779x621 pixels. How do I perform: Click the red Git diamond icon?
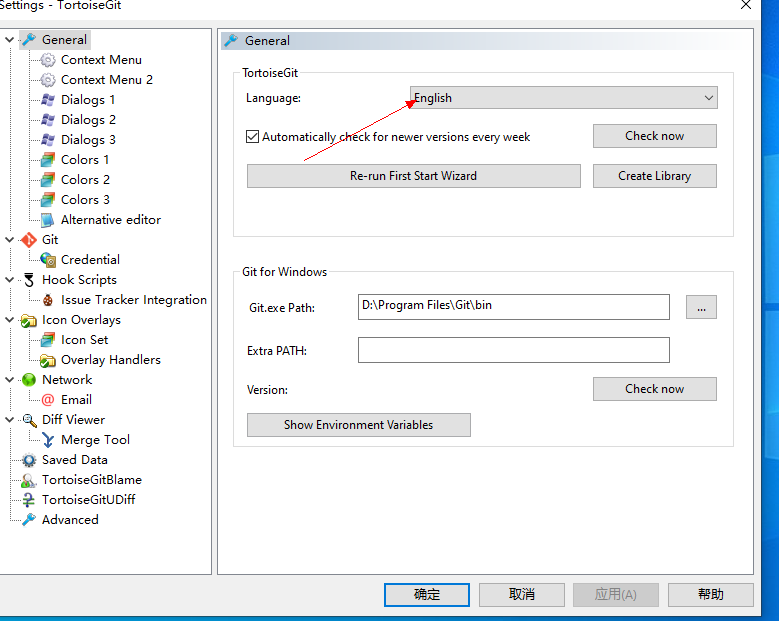(29, 240)
